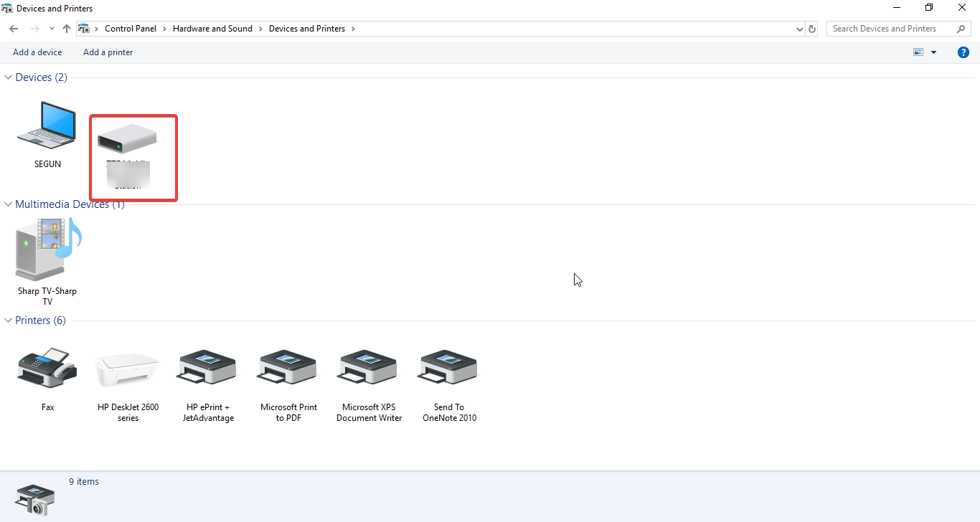
Task: Click Add a device
Action: [x=37, y=52]
